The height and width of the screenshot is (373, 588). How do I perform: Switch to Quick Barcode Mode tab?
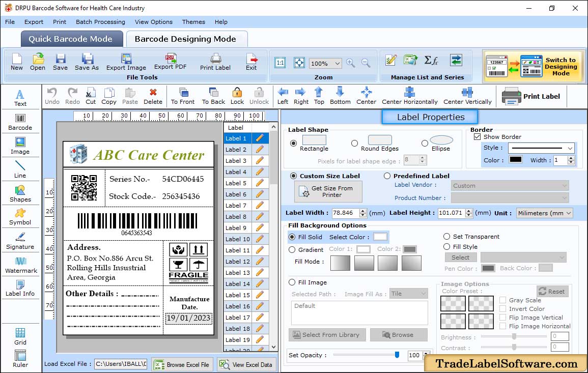[x=72, y=39]
